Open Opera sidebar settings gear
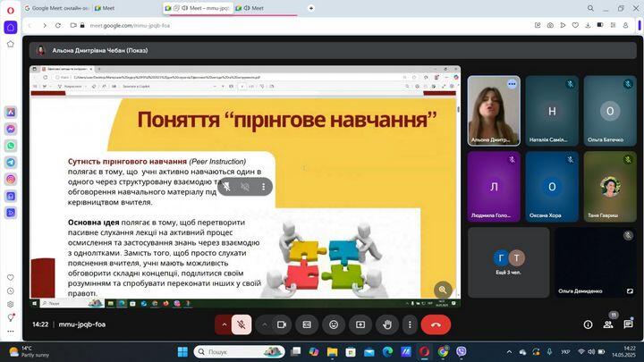 11,304
